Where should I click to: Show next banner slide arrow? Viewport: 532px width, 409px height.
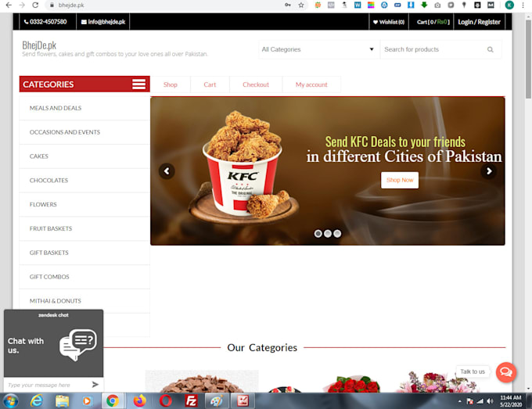click(x=488, y=171)
